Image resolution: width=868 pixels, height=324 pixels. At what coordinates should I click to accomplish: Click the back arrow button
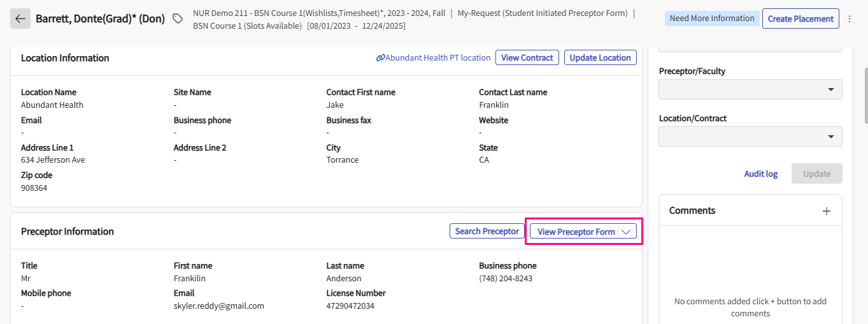tap(20, 19)
